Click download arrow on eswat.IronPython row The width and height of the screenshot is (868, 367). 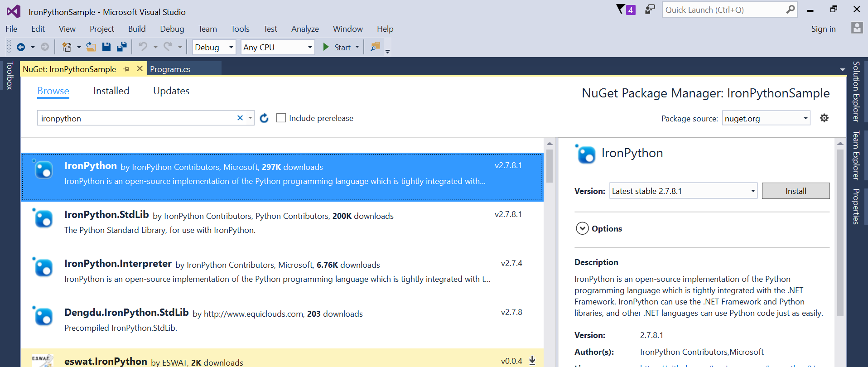[x=532, y=361]
